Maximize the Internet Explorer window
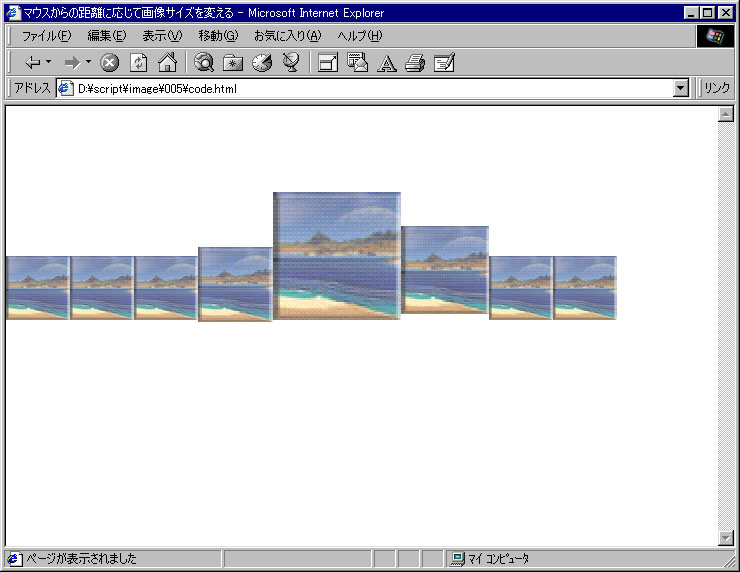 [707, 13]
